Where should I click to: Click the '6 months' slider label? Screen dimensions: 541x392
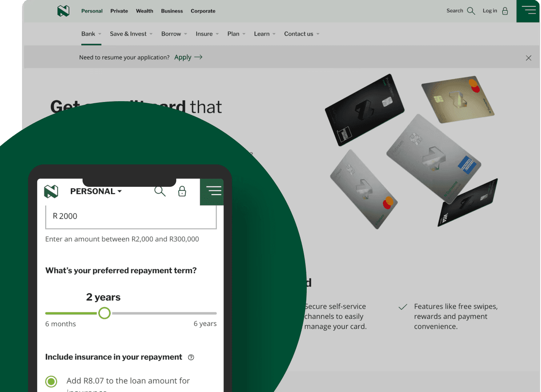60,324
